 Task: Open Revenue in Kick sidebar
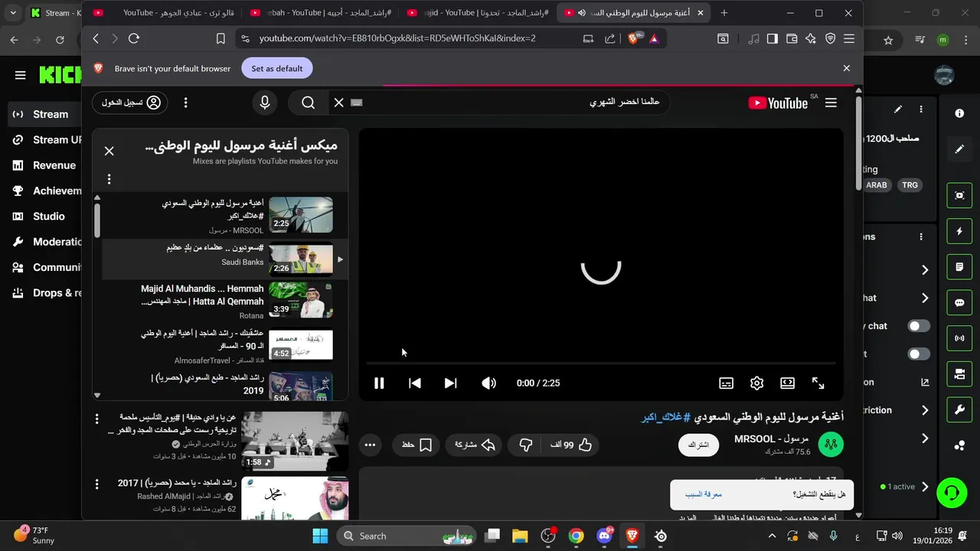click(x=44, y=165)
